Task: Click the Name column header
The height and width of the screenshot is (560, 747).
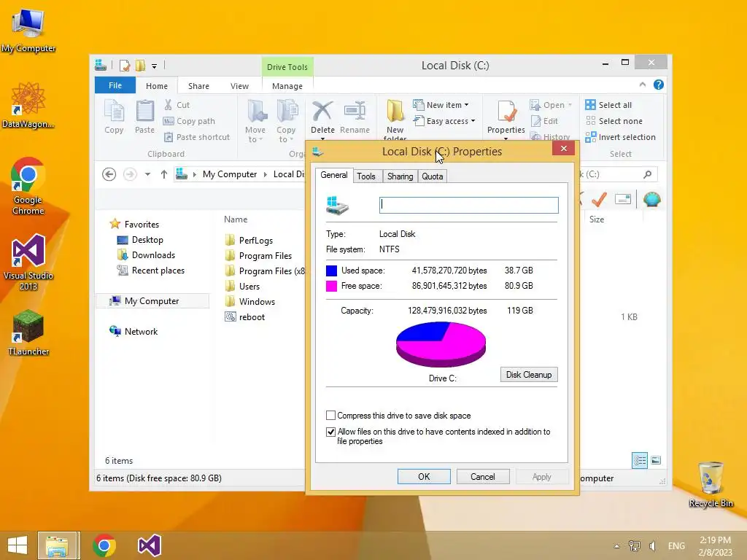Action: coord(236,219)
